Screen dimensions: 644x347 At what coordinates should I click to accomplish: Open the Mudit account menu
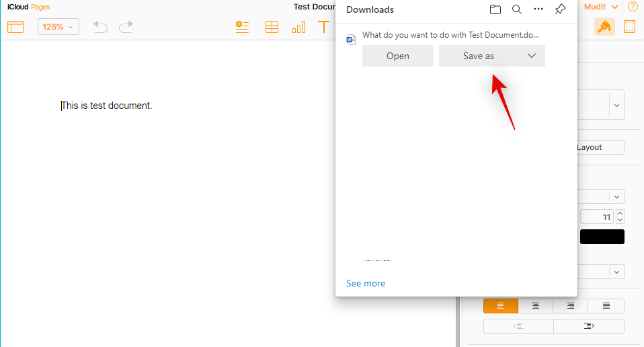[x=601, y=7]
